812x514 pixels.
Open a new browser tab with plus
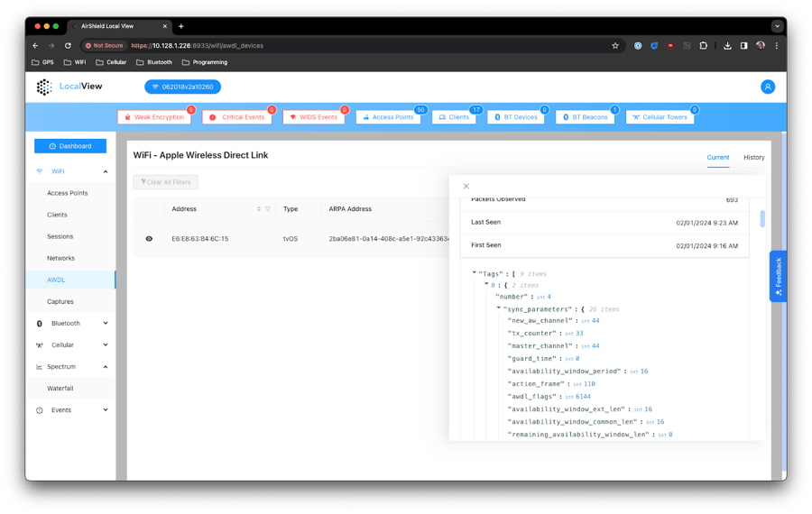pos(180,26)
